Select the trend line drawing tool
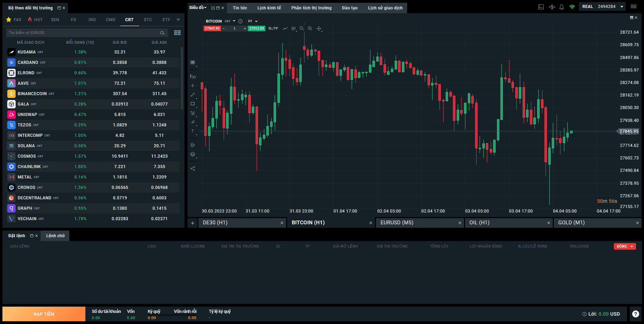Screen dimensions: 644x324 coord(193,94)
